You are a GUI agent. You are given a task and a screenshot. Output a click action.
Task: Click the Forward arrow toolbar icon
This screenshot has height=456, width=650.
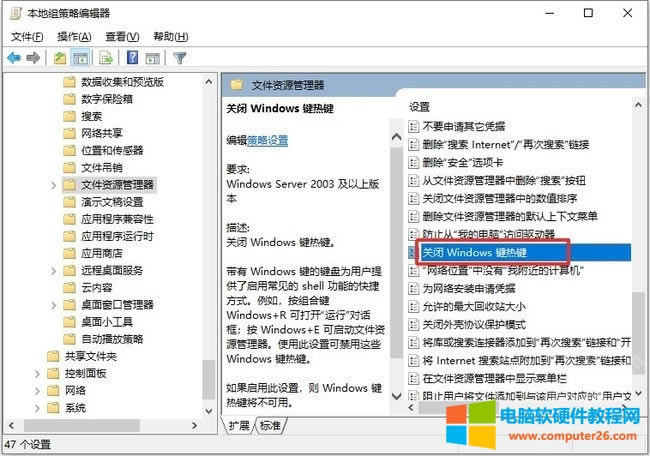pyautogui.click(x=33, y=58)
